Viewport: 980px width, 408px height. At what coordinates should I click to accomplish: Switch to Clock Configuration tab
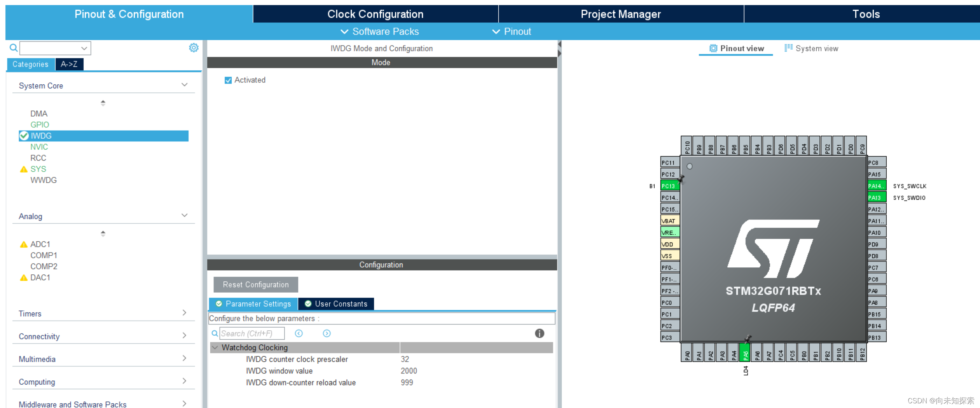coord(376,14)
